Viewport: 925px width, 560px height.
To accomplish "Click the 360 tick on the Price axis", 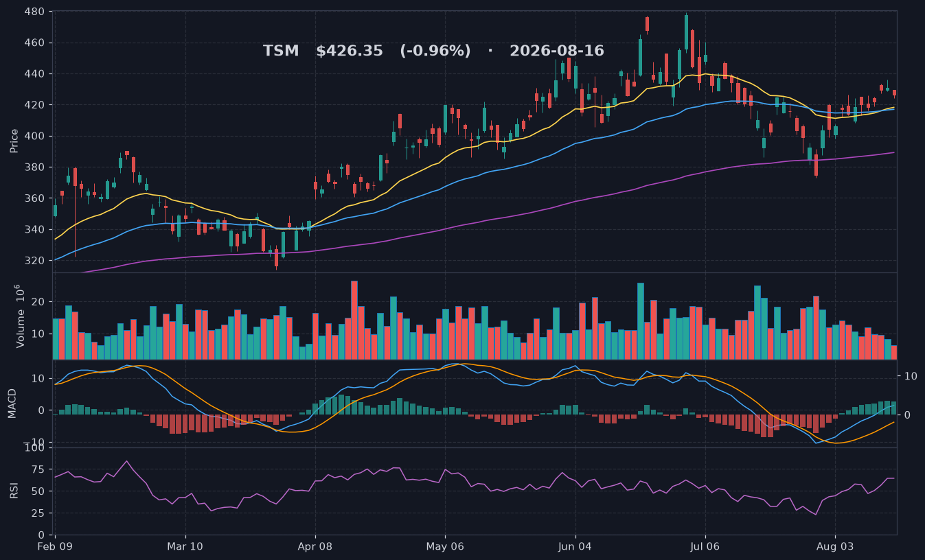I will click(x=34, y=198).
